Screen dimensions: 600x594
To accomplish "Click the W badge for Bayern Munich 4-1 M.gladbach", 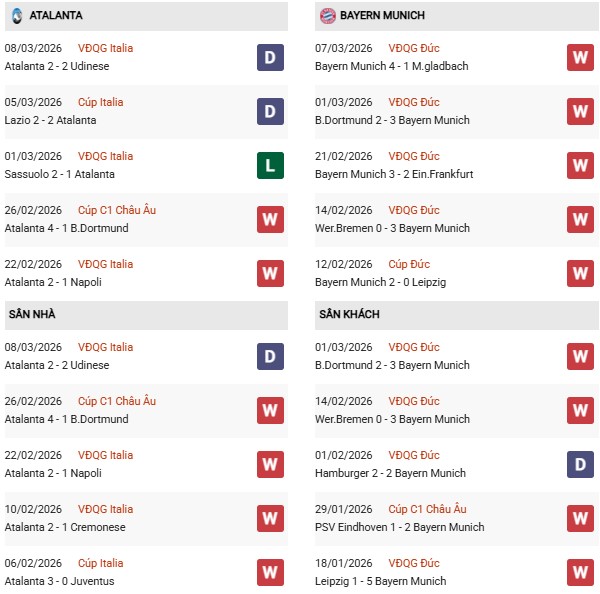I will pos(580,57).
